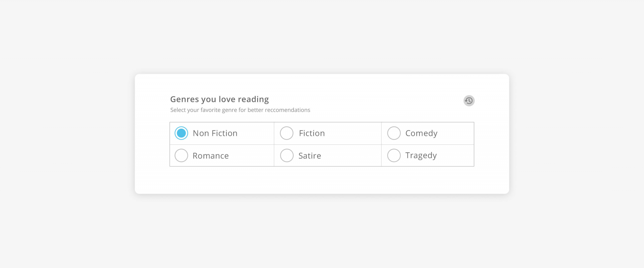
Task: Choose the Comedy radio circle
Action: (394, 133)
